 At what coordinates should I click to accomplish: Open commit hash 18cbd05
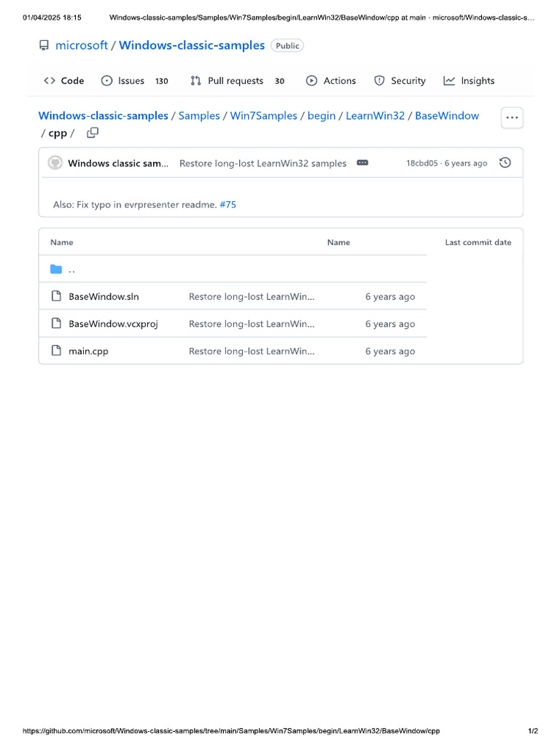[422, 163]
